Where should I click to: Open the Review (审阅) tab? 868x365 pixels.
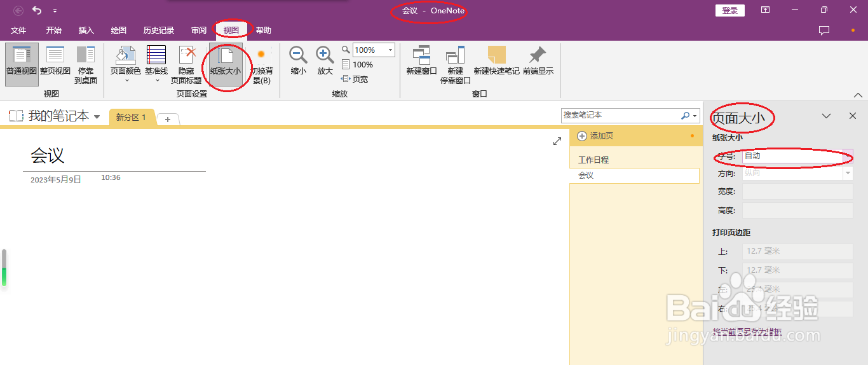199,30
